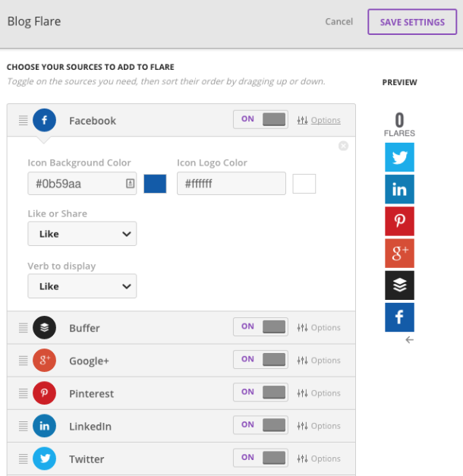This screenshot has width=463, height=476.
Task: Click the LinkedIn circular icon in the sources list
Action: click(x=44, y=426)
